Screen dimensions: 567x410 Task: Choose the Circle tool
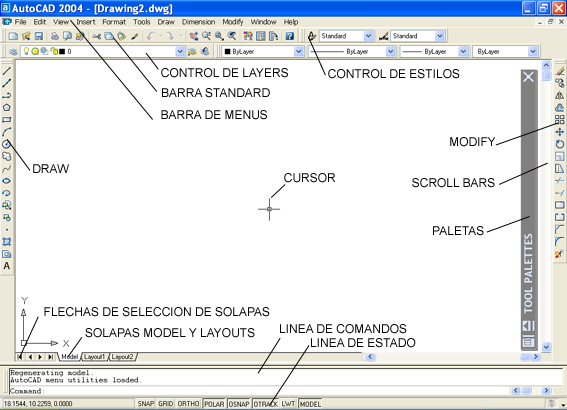pos(7,144)
